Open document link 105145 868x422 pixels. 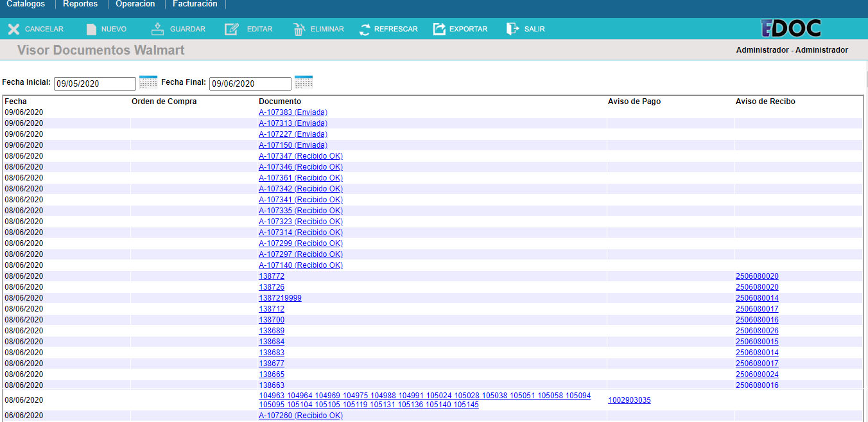coord(466,405)
